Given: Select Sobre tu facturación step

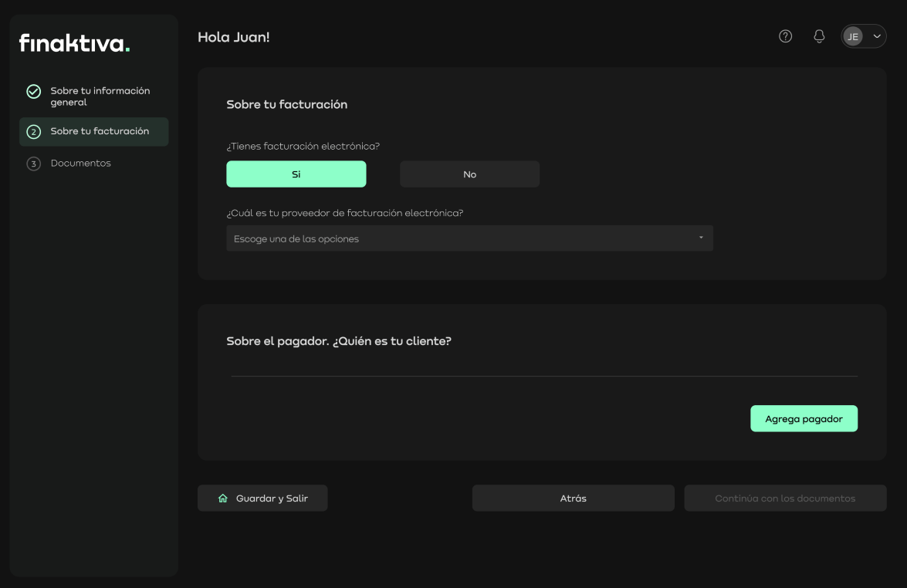Looking at the screenshot, I should pyautogui.click(x=93, y=132).
